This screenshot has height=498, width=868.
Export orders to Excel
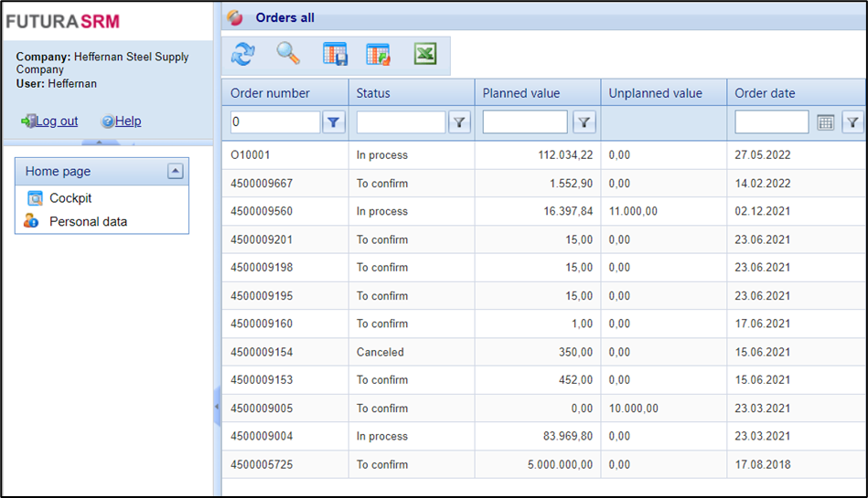(x=424, y=55)
